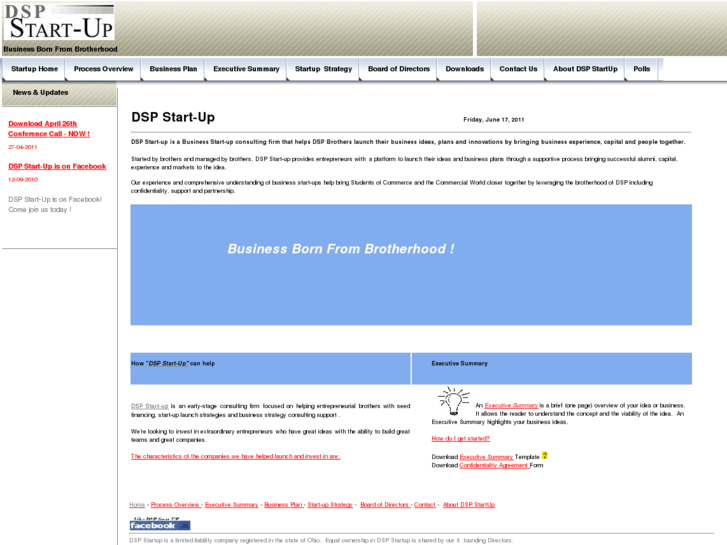Click footer Business Plan link
Image resolution: width=727 pixels, height=545 pixels.
point(283,505)
